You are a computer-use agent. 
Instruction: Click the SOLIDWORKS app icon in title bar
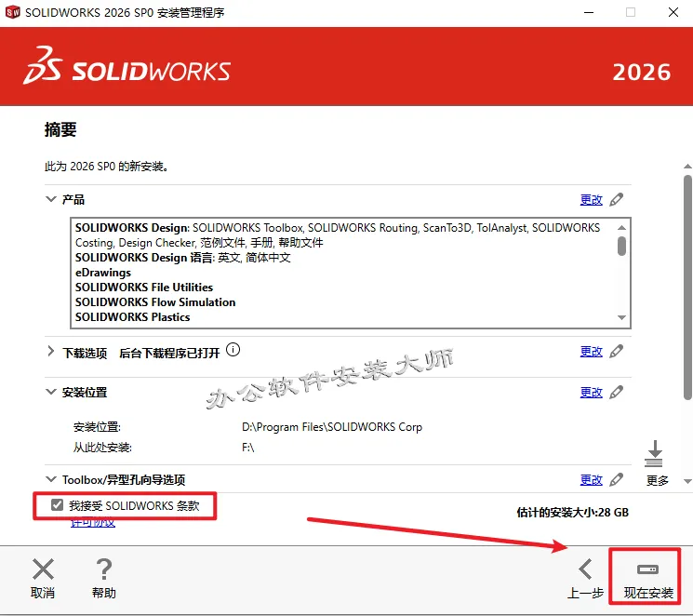coord(13,12)
